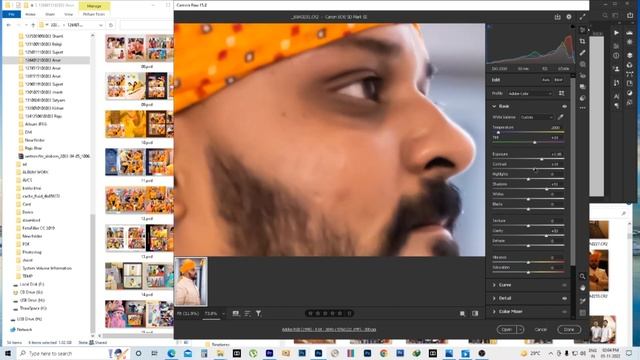This screenshot has width=640, height=360.
Task: Expand the Color Mixer panel
Action: (x=494, y=311)
